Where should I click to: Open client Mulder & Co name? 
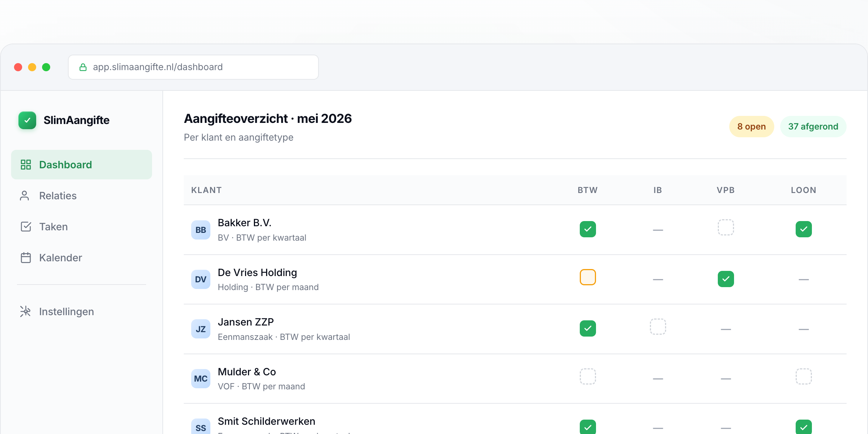[x=247, y=372]
